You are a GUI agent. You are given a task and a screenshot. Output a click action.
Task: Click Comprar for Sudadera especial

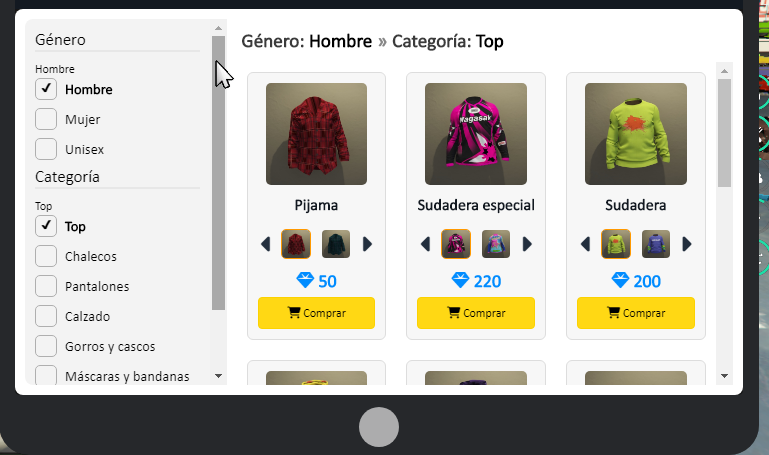pos(476,313)
